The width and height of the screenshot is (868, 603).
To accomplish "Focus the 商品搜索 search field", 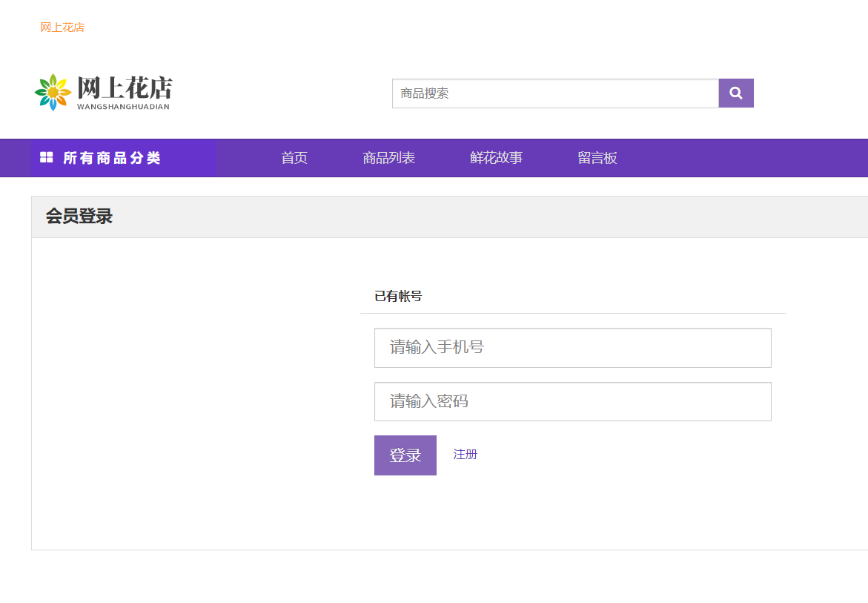I will tap(555, 93).
